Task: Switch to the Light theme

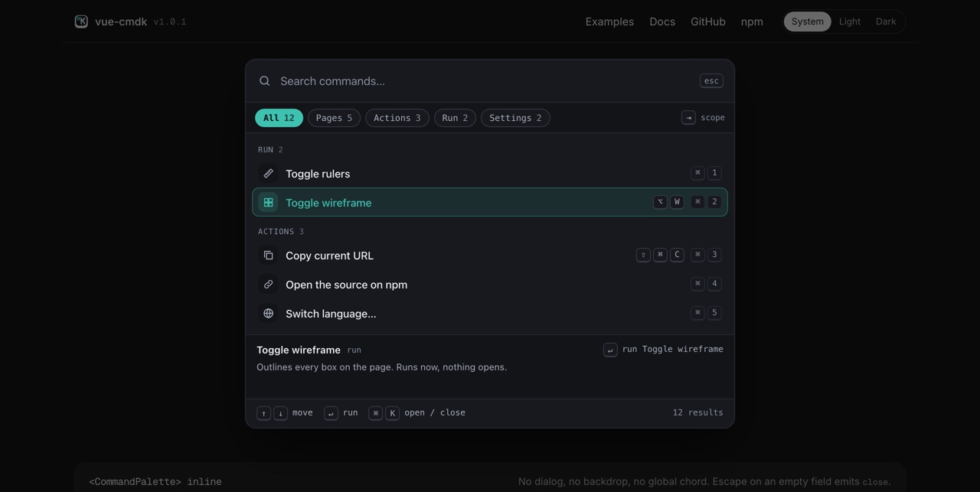Action: [850, 21]
